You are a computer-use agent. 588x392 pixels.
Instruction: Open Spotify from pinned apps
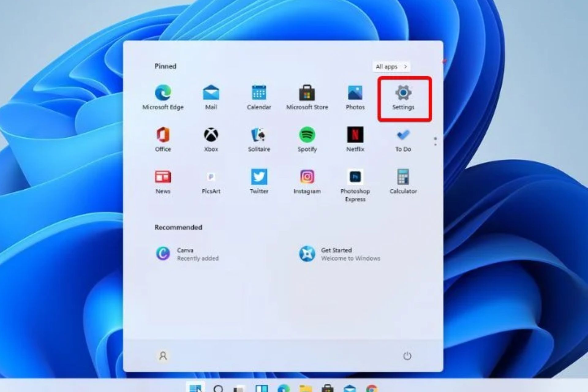pyautogui.click(x=307, y=139)
